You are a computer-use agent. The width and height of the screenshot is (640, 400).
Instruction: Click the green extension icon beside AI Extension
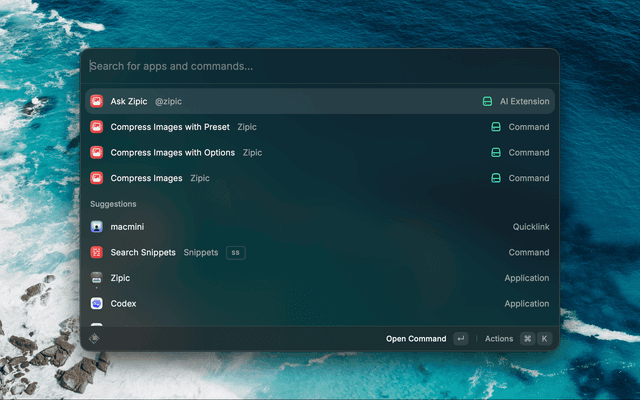coord(487,101)
